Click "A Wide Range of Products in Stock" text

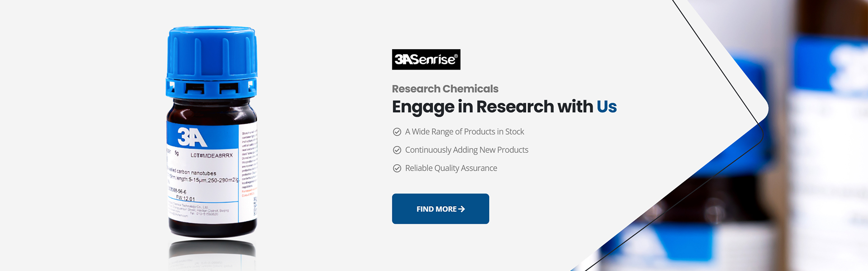click(x=464, y=132)
